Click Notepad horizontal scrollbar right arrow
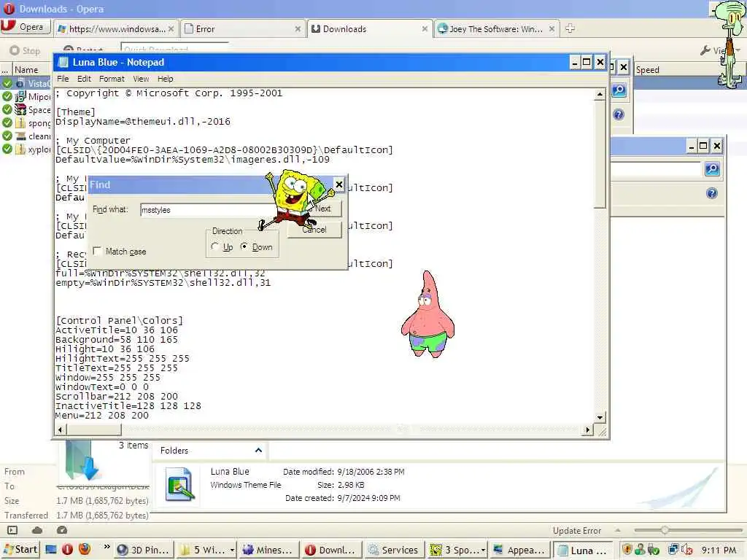 [x=587, y=430]
